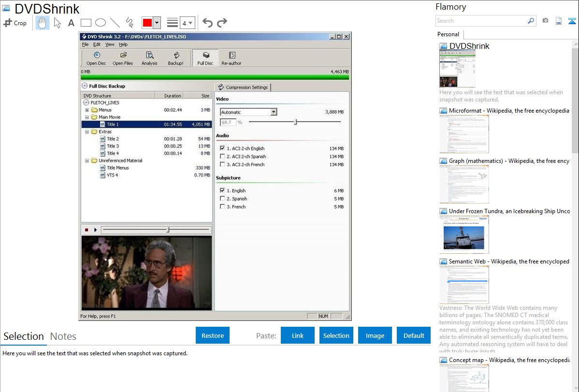
Task: Collapse the Unreferenced Material folder
Action: (x=87, y=161)
